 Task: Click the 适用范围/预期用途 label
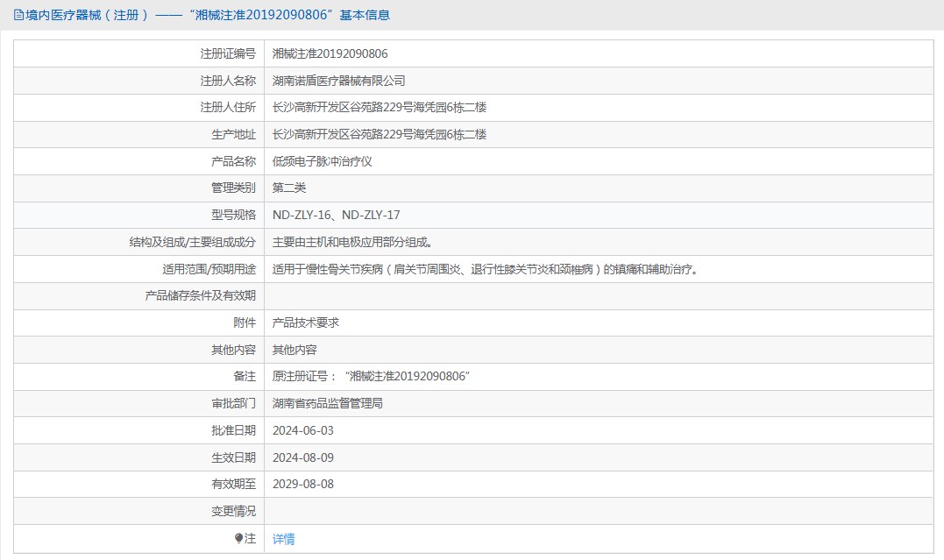[x=209, y=269]
